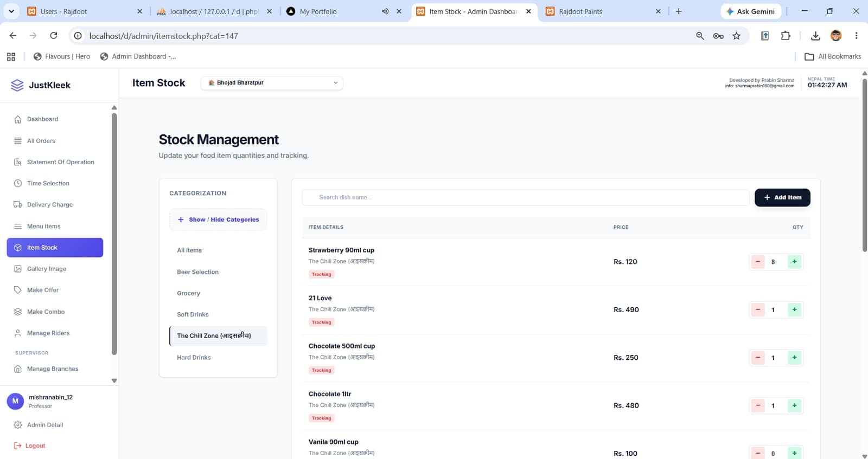
Task: Select The Chill Zone category
Action: point(218,336)
